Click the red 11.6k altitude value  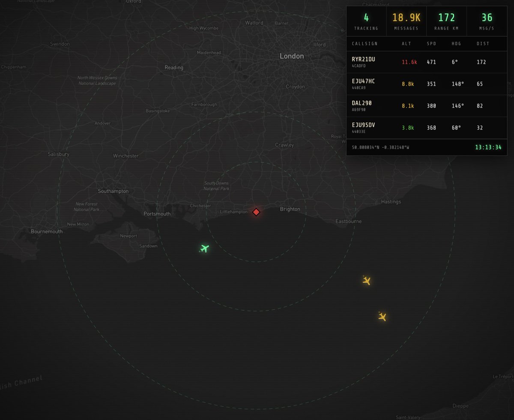click(409, 62)
